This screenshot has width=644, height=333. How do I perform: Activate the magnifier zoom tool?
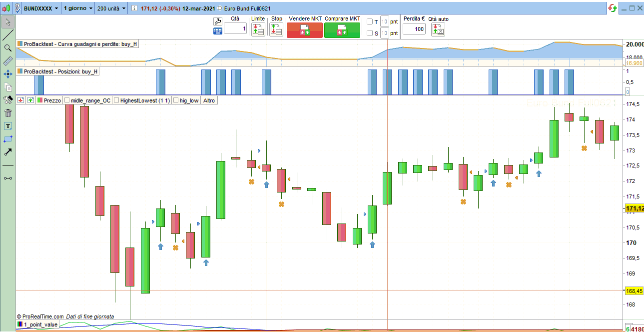[x=8, y=48]
